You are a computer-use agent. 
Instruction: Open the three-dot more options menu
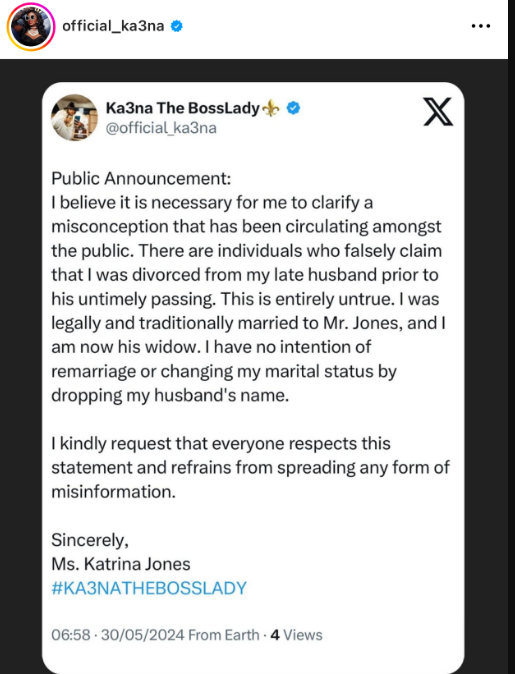click(481, 26)
